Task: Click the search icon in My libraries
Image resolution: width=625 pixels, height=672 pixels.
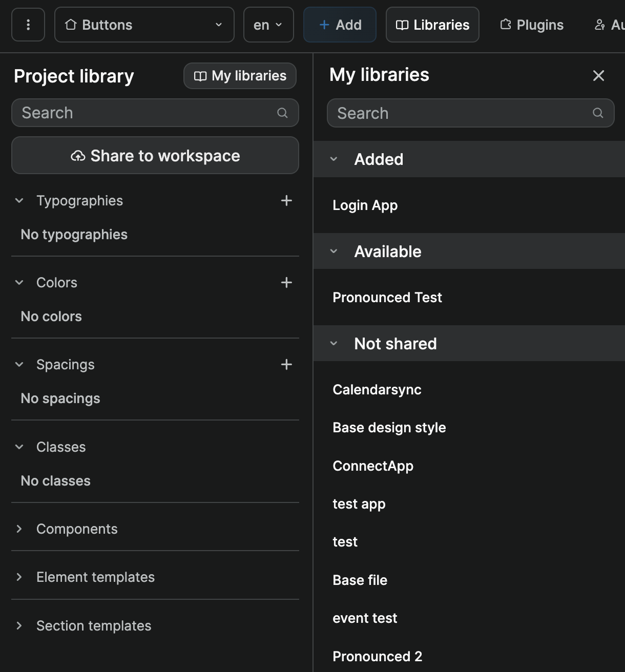Action: (x=598, y=113)
